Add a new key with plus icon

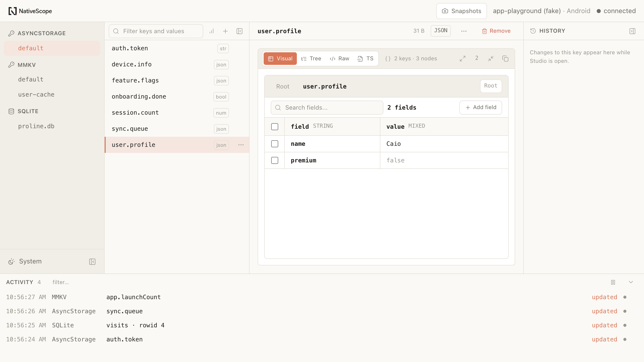(x=225, y=31)
